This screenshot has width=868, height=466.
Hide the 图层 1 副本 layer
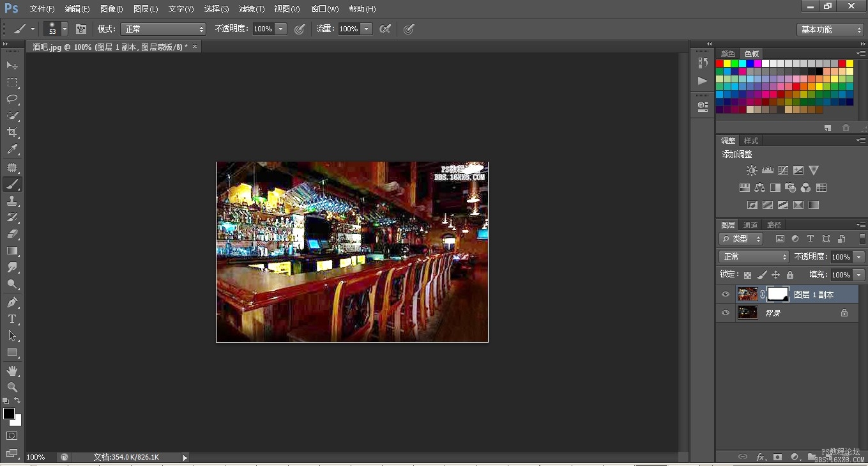click(x=725, y=295)
